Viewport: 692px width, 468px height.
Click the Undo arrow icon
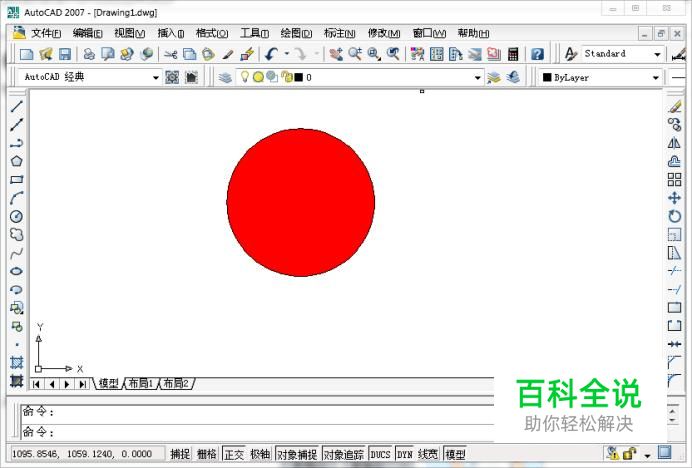click(x=271, y=54)
